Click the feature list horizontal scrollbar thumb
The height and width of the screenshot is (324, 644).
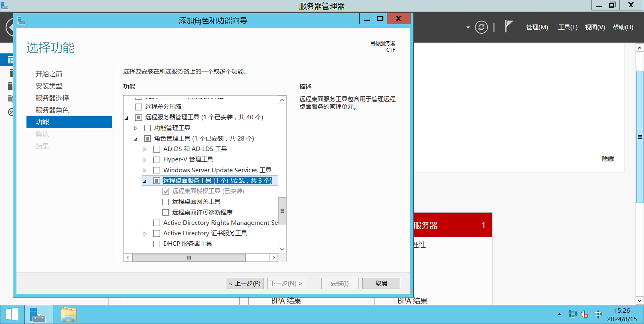189,258
